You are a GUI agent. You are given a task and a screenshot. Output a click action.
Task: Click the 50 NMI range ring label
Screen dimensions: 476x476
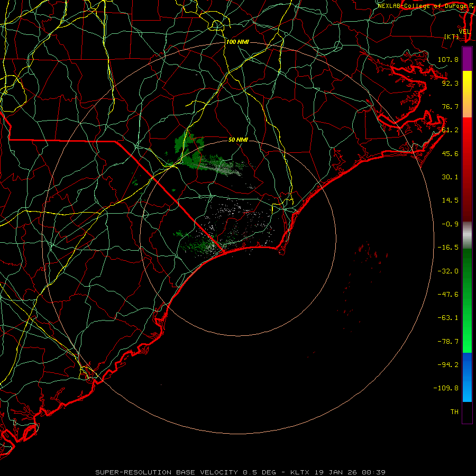coord(239,140)
